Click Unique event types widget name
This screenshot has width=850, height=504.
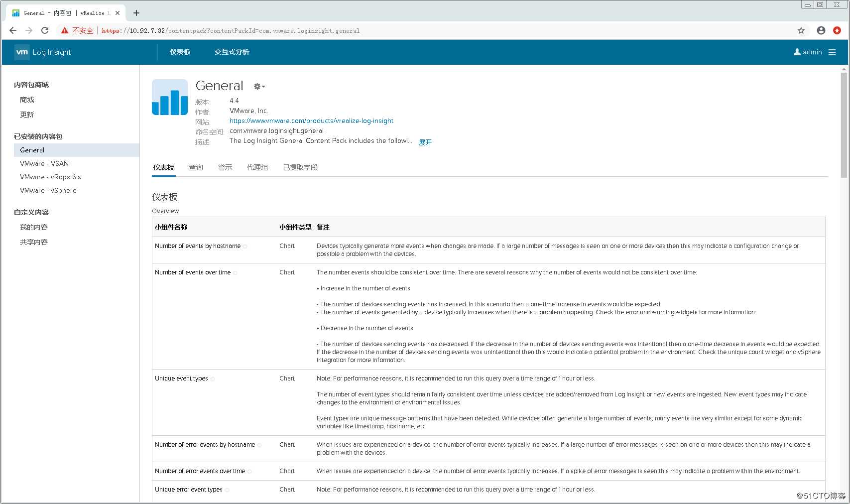pos(181,378)
